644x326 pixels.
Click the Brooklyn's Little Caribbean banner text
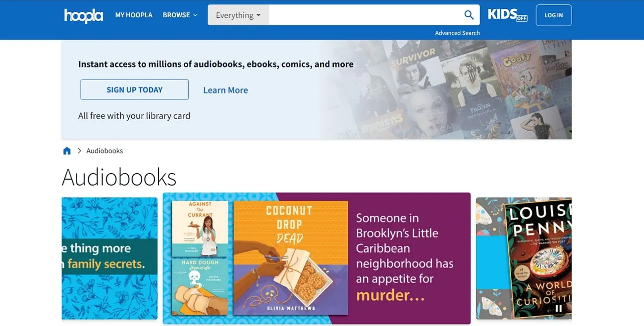[x=405, y=257]
